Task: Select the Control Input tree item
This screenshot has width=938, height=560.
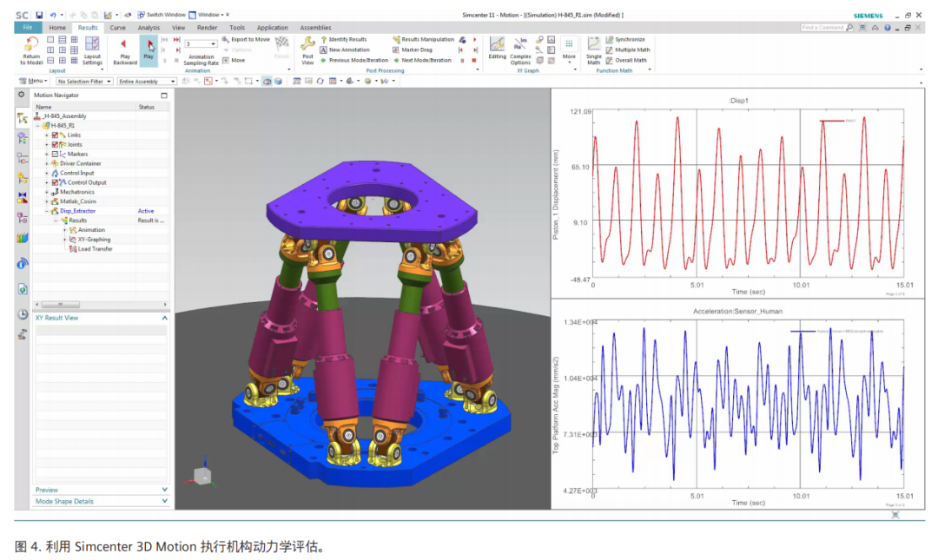Action: click(x=72, y=173)
